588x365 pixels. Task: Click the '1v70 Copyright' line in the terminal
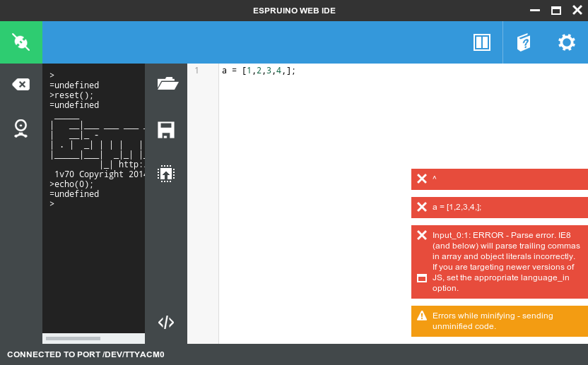click(x=100, y=174)
